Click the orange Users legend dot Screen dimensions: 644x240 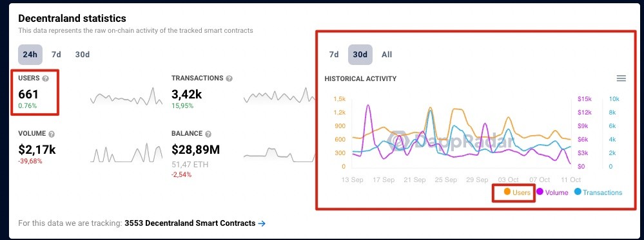coord(507,192)
